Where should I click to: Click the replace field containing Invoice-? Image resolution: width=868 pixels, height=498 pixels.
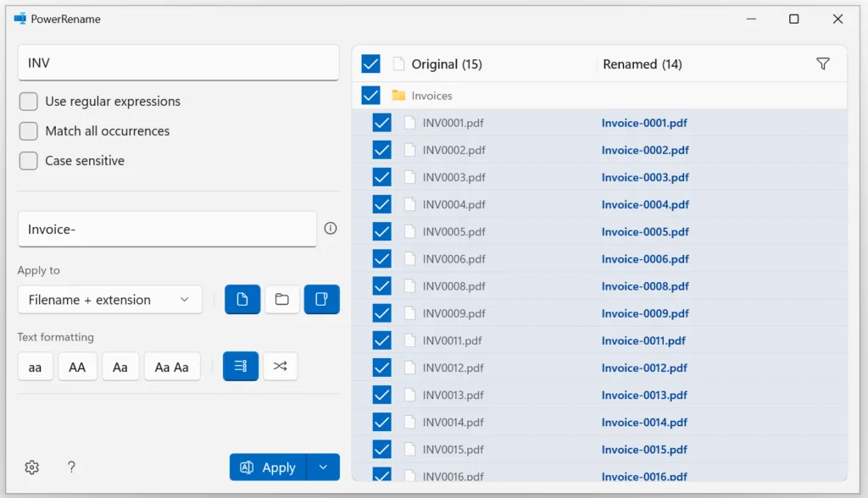coord(167,229)
